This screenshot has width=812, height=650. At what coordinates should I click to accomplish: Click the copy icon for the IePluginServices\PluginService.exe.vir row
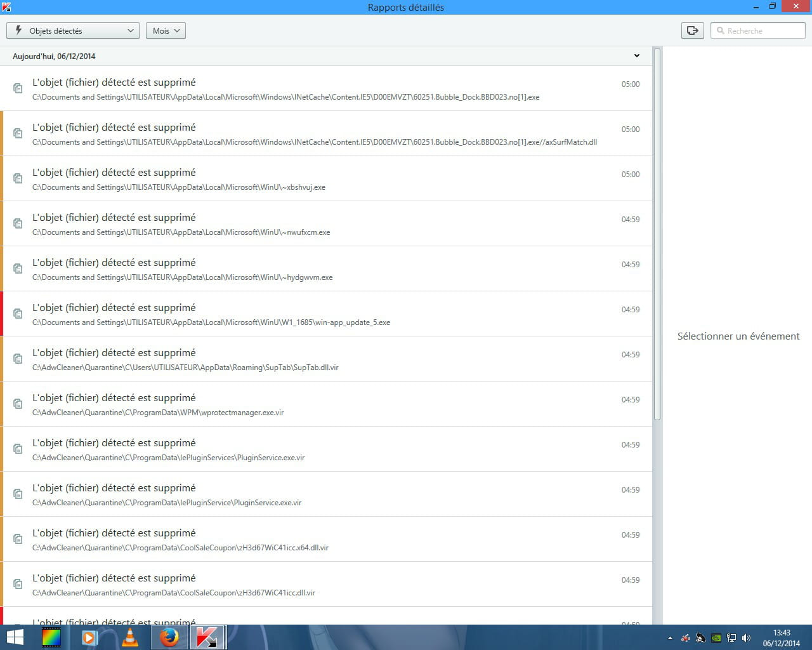tap(18, 449)
